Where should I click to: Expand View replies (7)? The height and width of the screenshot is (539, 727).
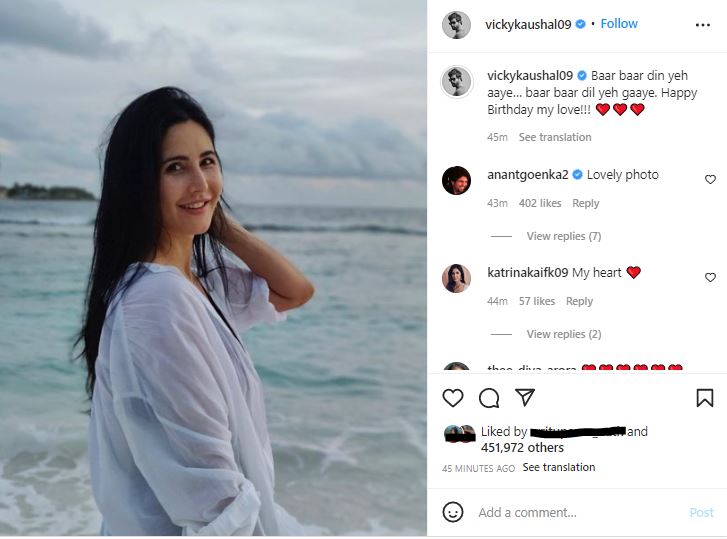click(x=563, y=236)
